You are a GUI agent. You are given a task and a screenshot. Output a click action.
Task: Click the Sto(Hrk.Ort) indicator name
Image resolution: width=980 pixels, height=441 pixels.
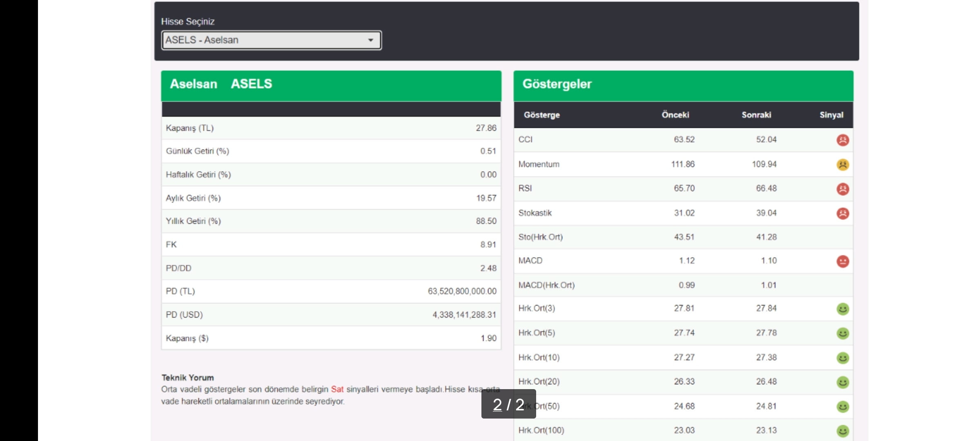541,237
